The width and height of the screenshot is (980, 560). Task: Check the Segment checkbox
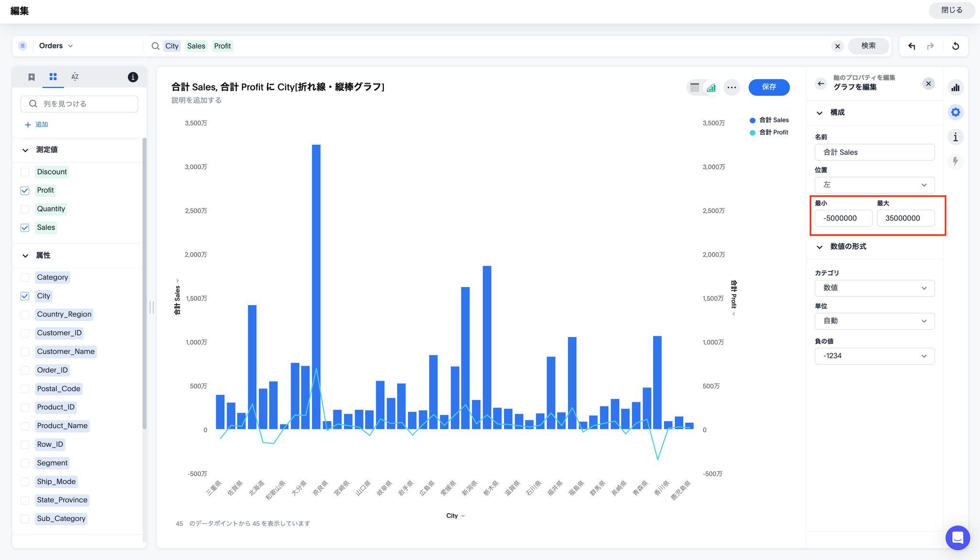(25, 463)
